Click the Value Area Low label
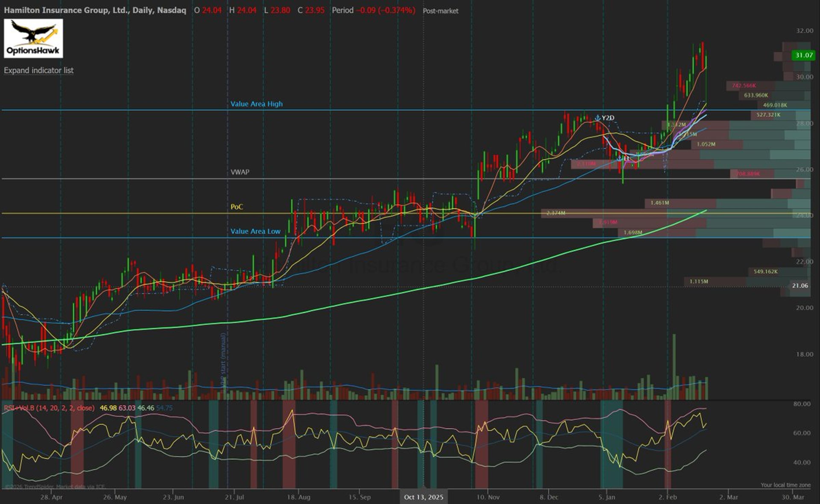 (x=255, y=231)
